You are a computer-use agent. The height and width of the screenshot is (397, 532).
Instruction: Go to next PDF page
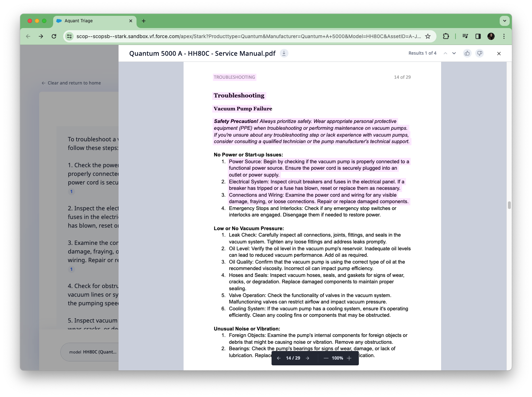[x=307, y=358]
